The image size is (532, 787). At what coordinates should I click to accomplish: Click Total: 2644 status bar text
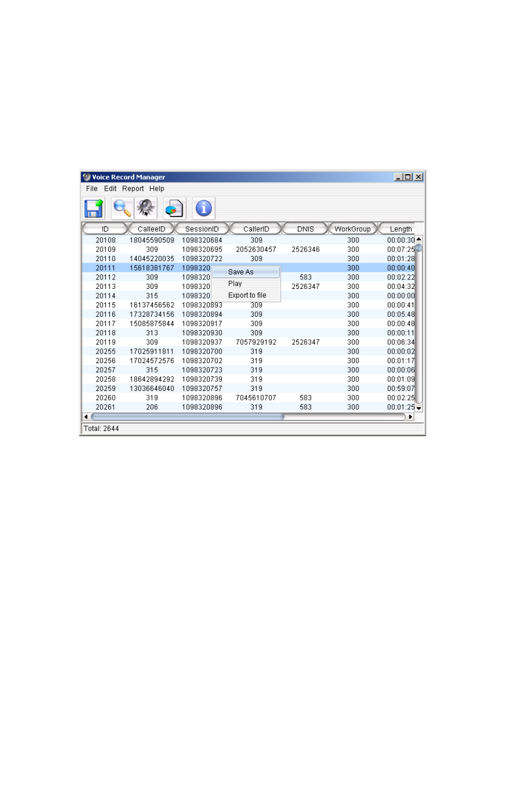coord(101,428)
